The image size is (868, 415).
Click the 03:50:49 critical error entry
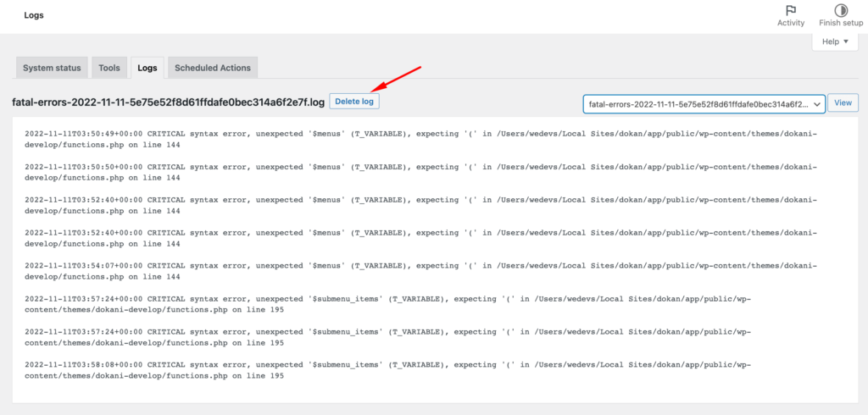click(420, 140)
